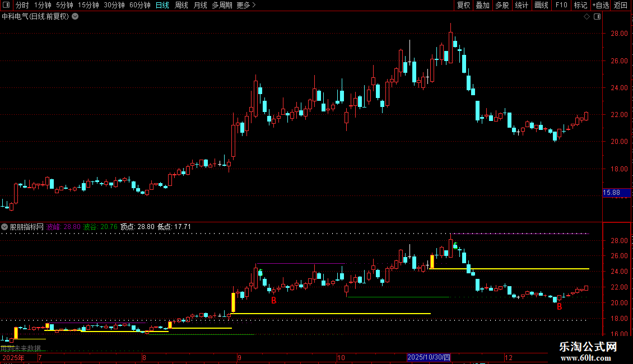Open the 多股 multi-stock view
The width and height of the screenshot is (633, 364).
(502, 5)
